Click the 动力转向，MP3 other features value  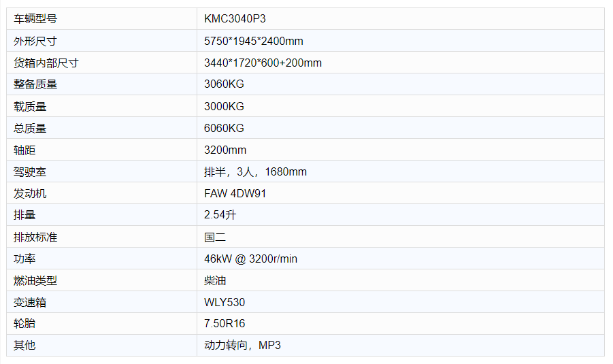pyautogui.click(x=242, y=345)
